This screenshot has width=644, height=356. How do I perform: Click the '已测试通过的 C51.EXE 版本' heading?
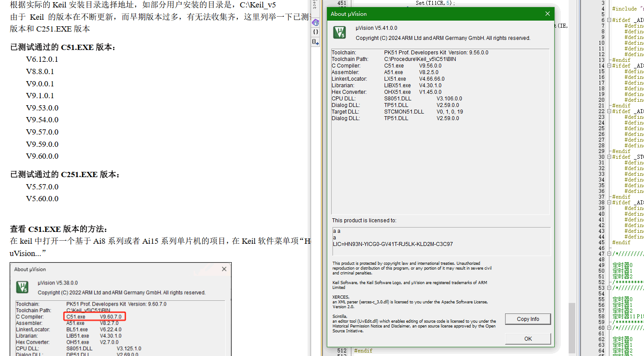(x=63, y=47)
